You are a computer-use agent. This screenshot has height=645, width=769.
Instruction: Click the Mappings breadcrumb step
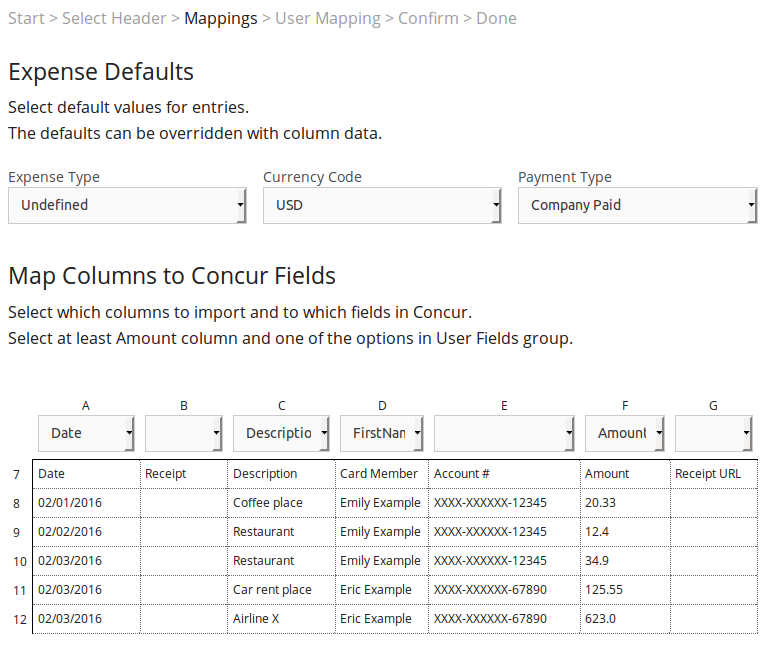(221, 19)
